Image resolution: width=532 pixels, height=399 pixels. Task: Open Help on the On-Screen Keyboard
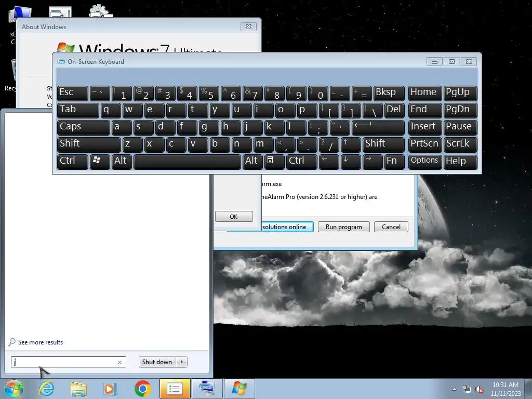(x=460, y=162)
